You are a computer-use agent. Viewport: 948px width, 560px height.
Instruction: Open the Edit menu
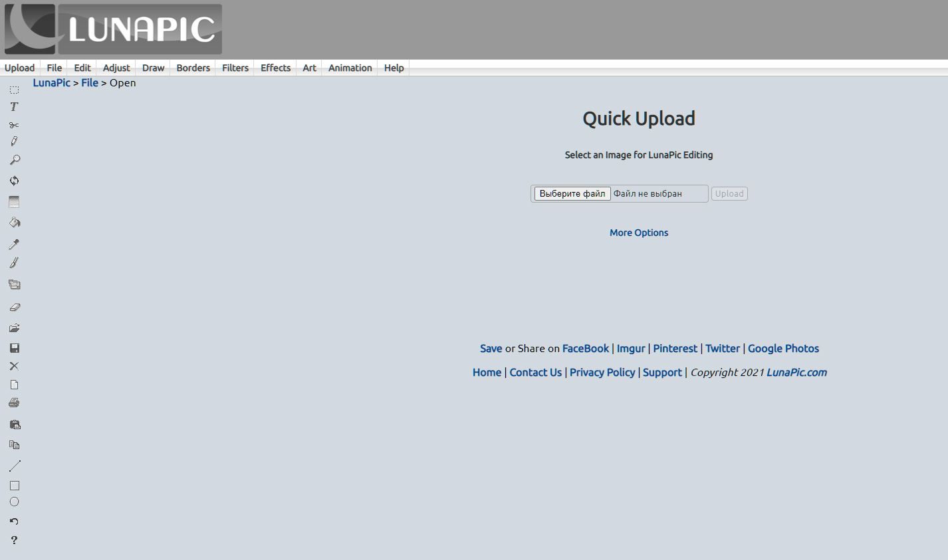click(x=82, y=68)
